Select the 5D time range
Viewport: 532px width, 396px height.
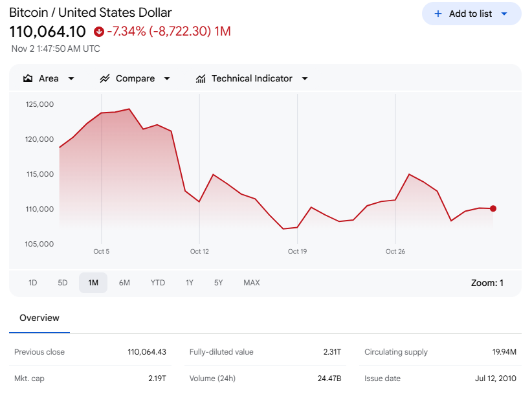click(x=62, y=283)
